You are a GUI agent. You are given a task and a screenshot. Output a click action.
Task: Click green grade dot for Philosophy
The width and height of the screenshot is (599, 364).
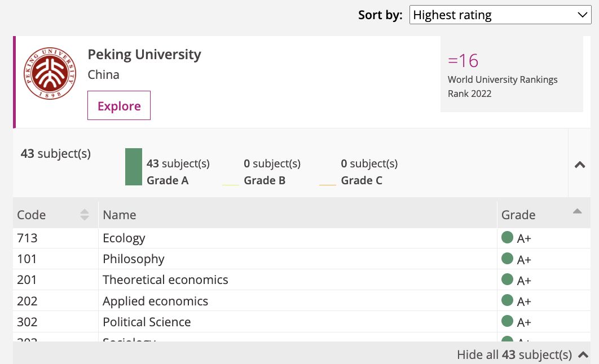tap(507, 259)
